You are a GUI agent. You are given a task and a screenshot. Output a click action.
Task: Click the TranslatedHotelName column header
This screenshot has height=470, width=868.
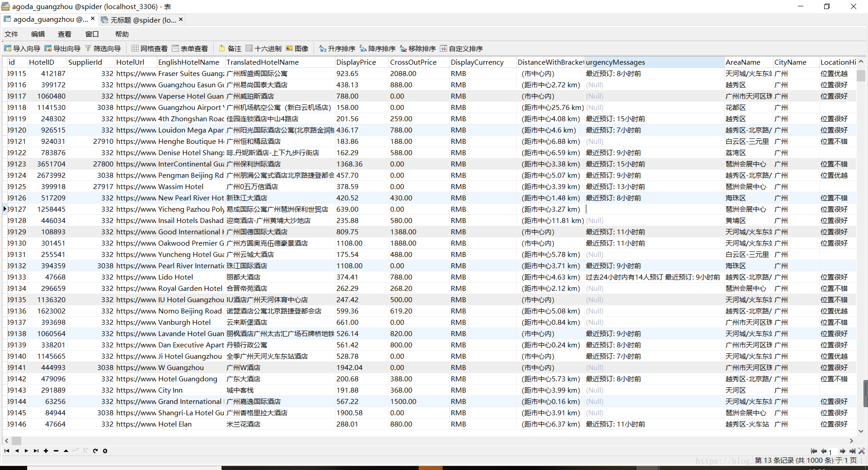click(280, 62)
